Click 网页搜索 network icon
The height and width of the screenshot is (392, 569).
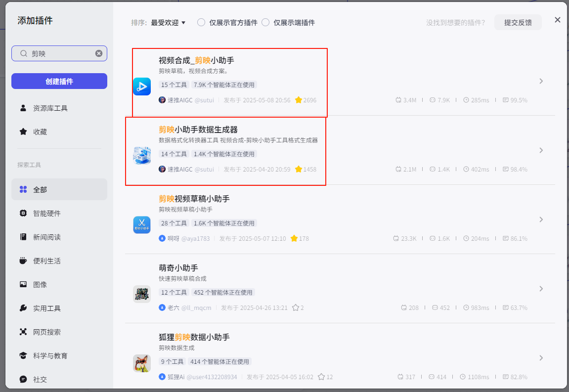[x=23, y=332]
